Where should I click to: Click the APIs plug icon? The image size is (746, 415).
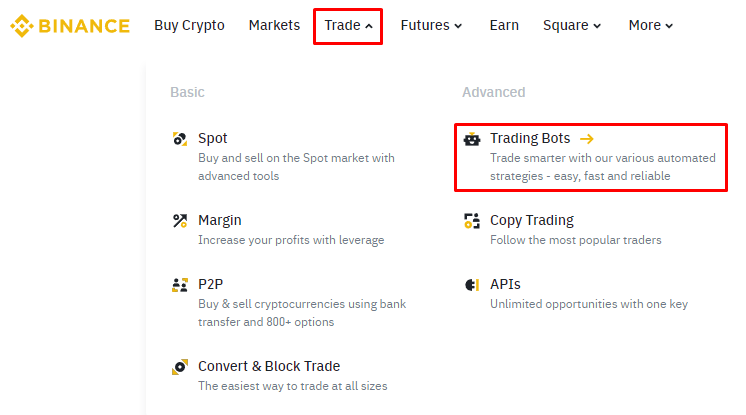(x=473, y=285)
